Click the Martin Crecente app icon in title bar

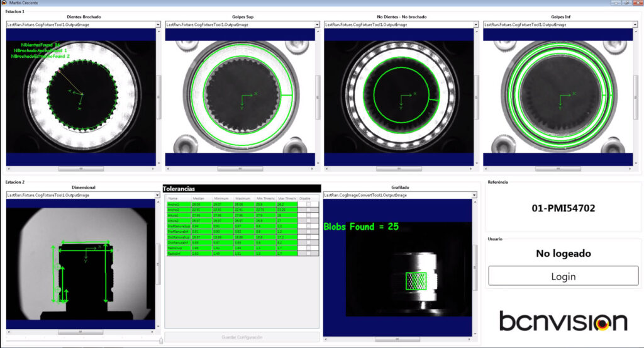[x=4, y=3]
